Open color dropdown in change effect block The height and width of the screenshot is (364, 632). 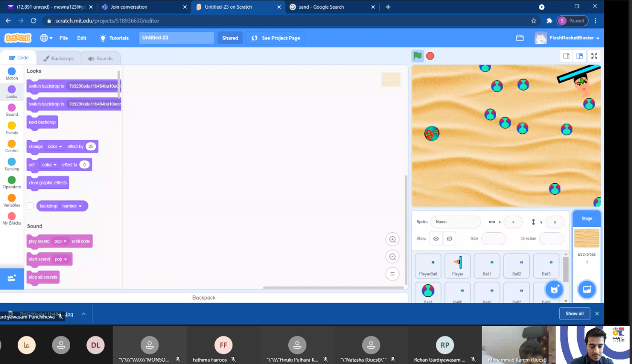click(x=55, y=146)
